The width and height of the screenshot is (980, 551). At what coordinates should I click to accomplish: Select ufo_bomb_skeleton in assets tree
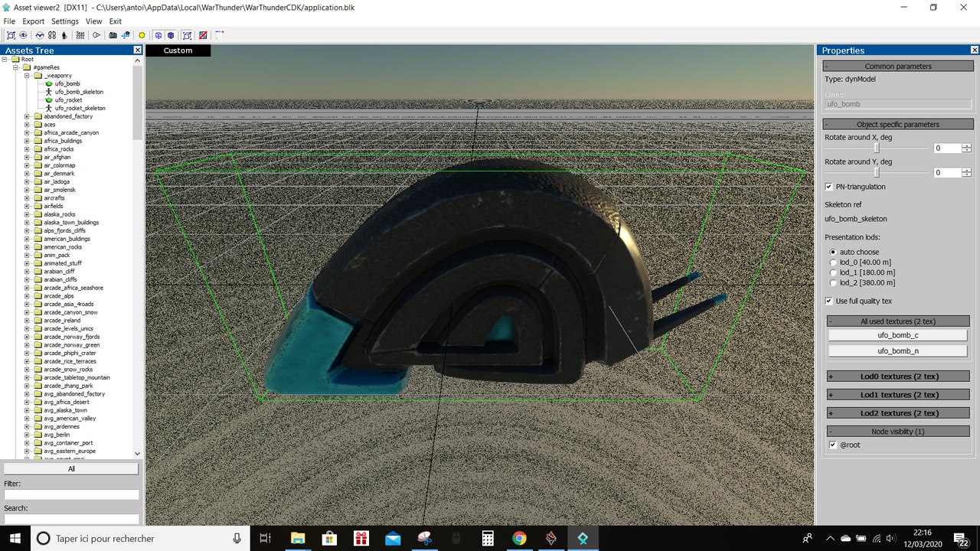79,92
